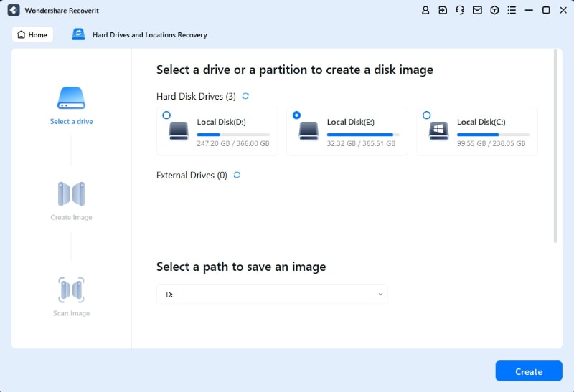Minimize the Recoverit window
574x392 pixels.
(529, 10)
